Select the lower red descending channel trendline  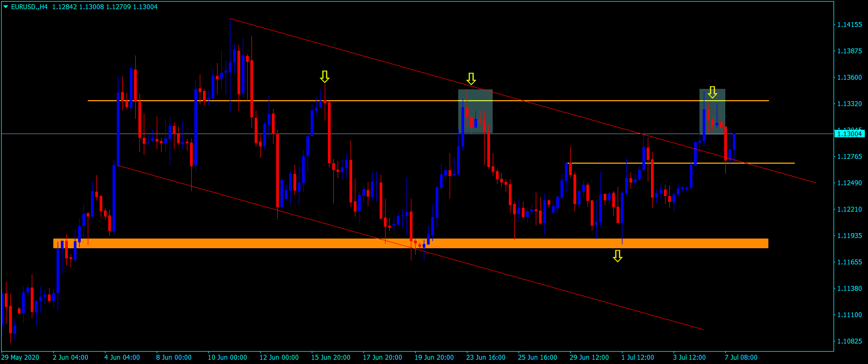click(411, 248)
